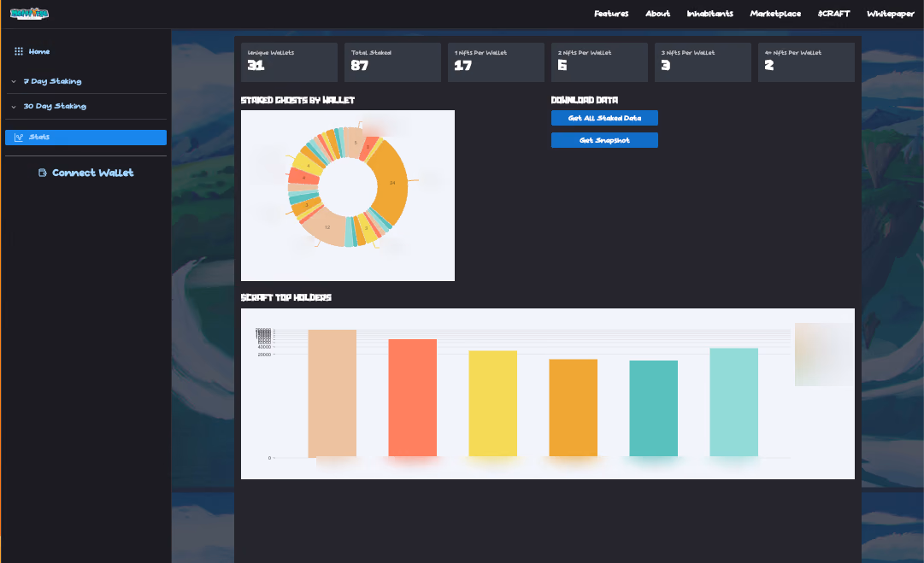Open $CRAFT navigation link

(x=834, y=14)
